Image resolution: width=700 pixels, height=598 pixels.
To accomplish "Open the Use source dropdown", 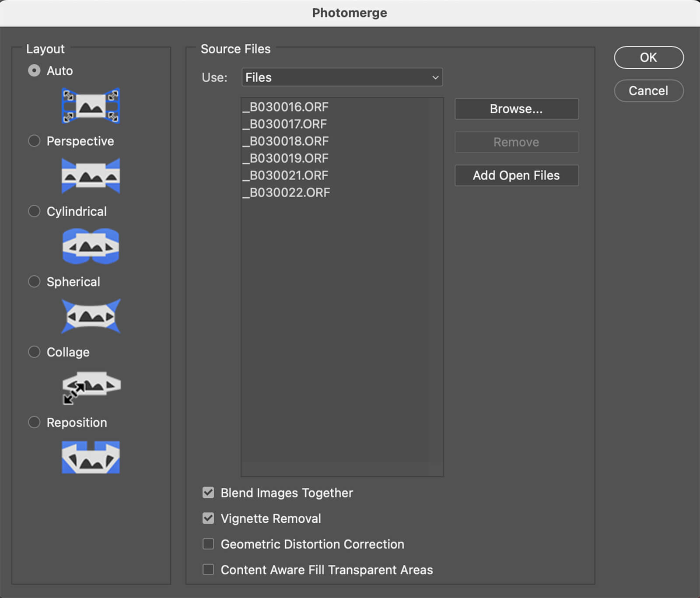I will [342, 77].
